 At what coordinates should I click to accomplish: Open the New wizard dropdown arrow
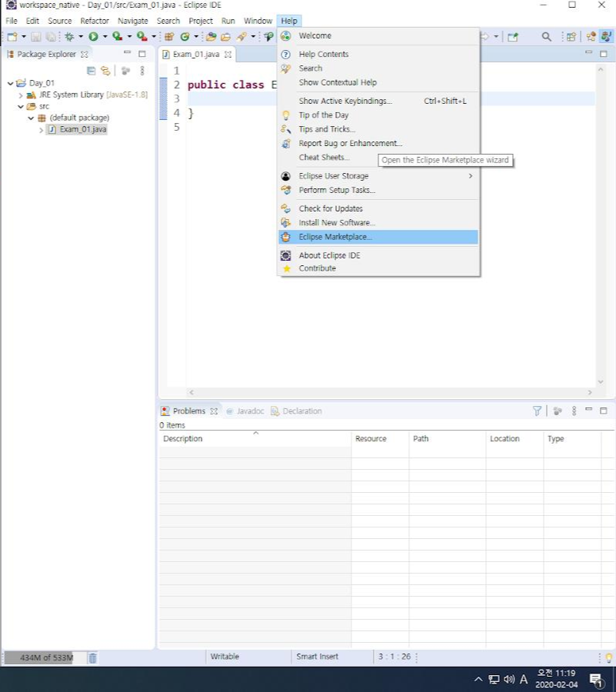(24, 37)
